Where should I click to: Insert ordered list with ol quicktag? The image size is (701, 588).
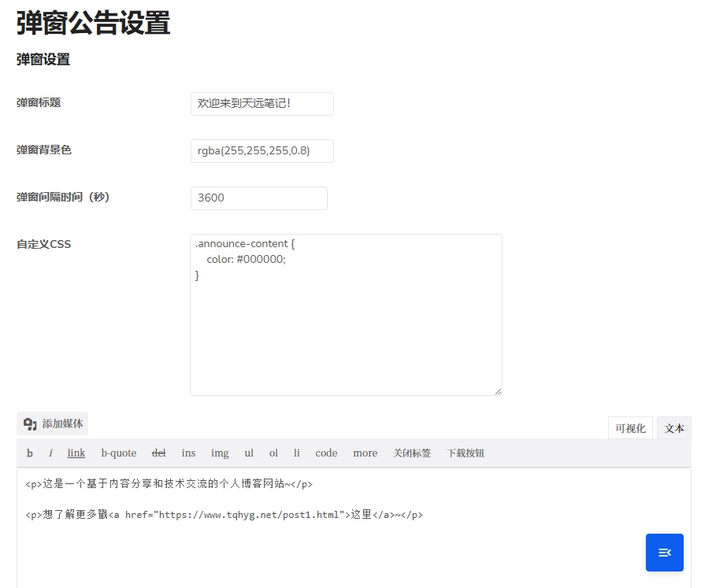[273, 453]
